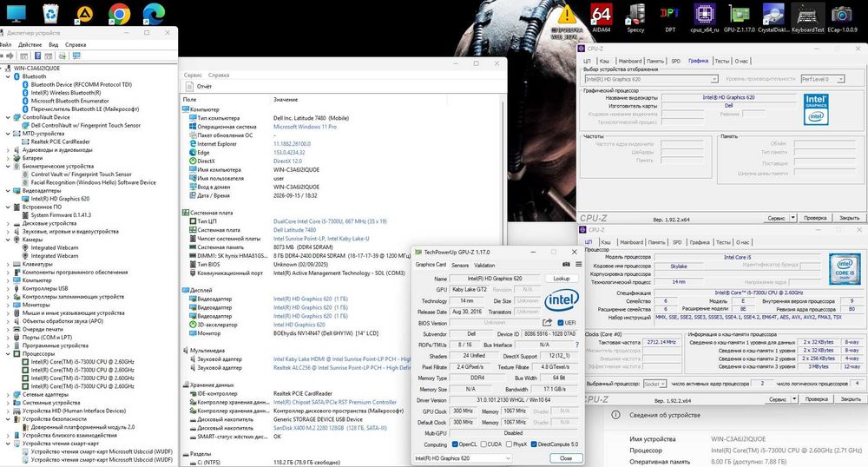
Task: Open the GPU-Z hamburger menu icon
Action: pyautogui.click(x=578, y=265)
